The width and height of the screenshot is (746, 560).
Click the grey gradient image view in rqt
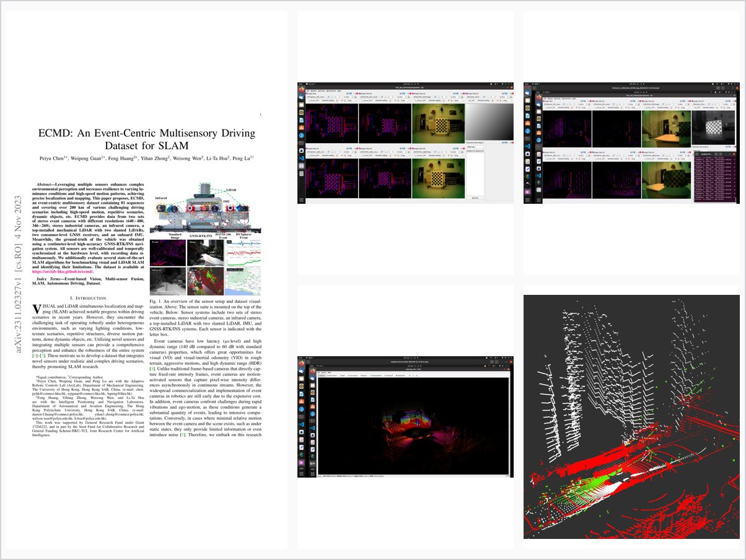(x=489, y=121)
